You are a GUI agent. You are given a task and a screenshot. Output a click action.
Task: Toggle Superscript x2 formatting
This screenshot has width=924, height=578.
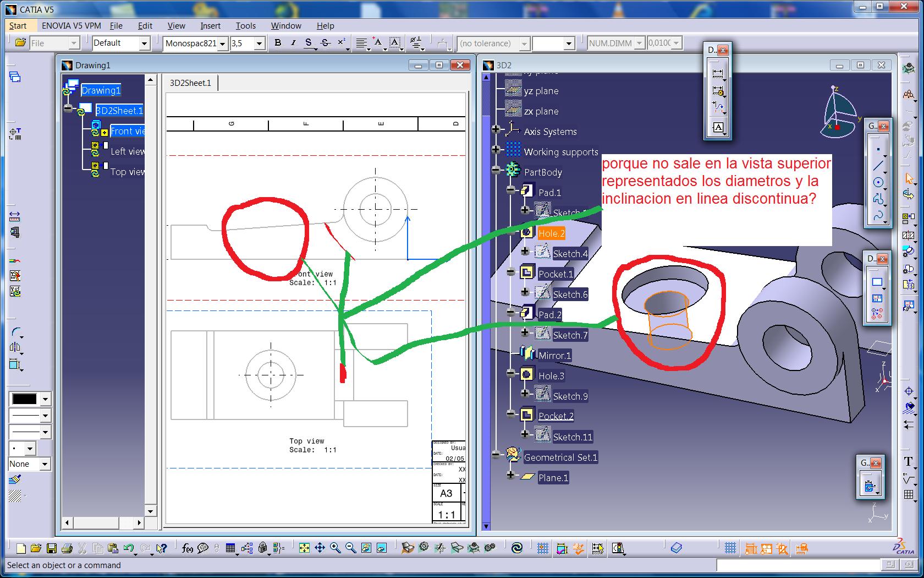pyautogui.click(x=342, y=43)
